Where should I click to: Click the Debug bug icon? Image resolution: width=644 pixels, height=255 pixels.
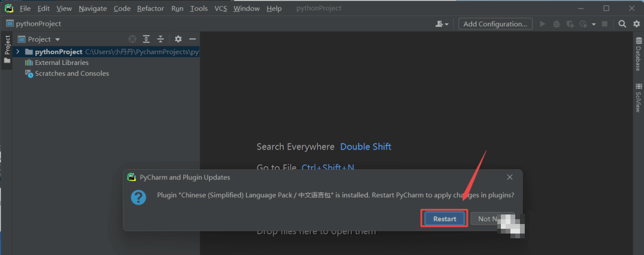click(556, 24)
